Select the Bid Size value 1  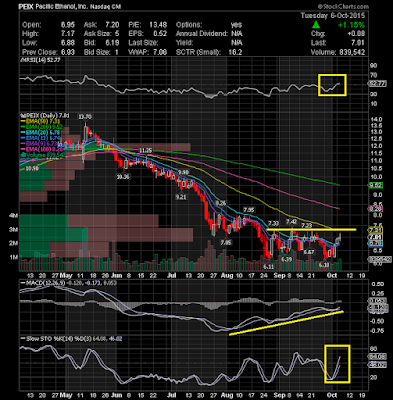pos(117,52)
